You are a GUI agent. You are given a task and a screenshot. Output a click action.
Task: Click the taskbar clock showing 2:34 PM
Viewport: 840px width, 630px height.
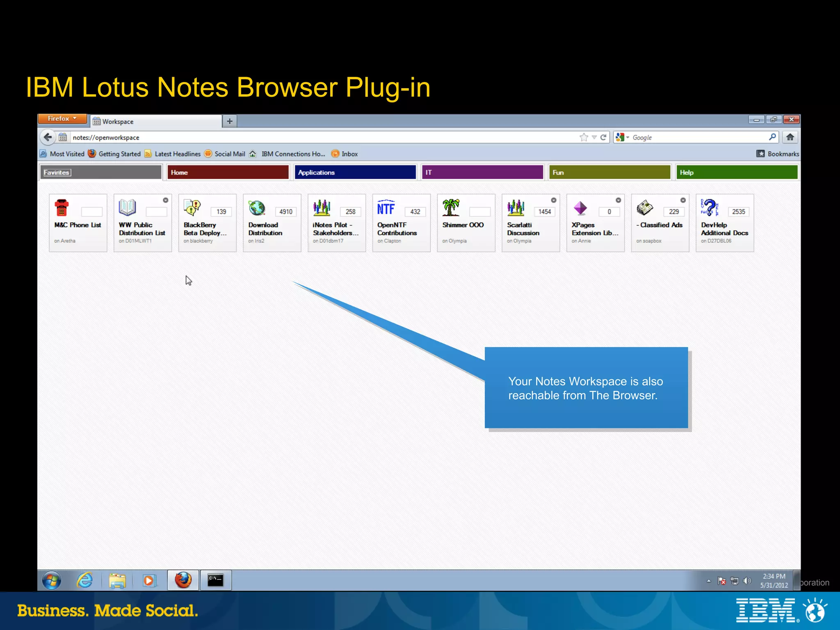click(x=774, y=581)
